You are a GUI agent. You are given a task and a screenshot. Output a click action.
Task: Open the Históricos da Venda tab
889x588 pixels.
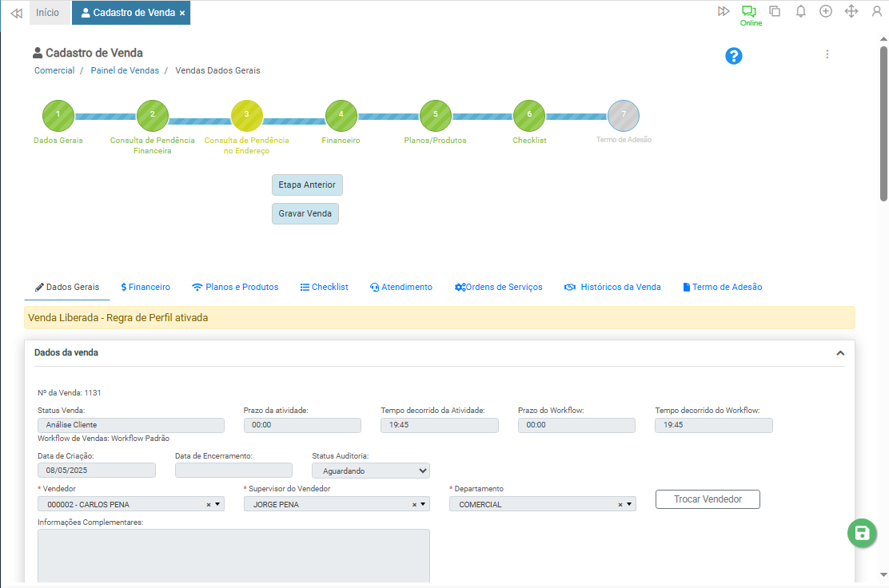click(612, 287)
